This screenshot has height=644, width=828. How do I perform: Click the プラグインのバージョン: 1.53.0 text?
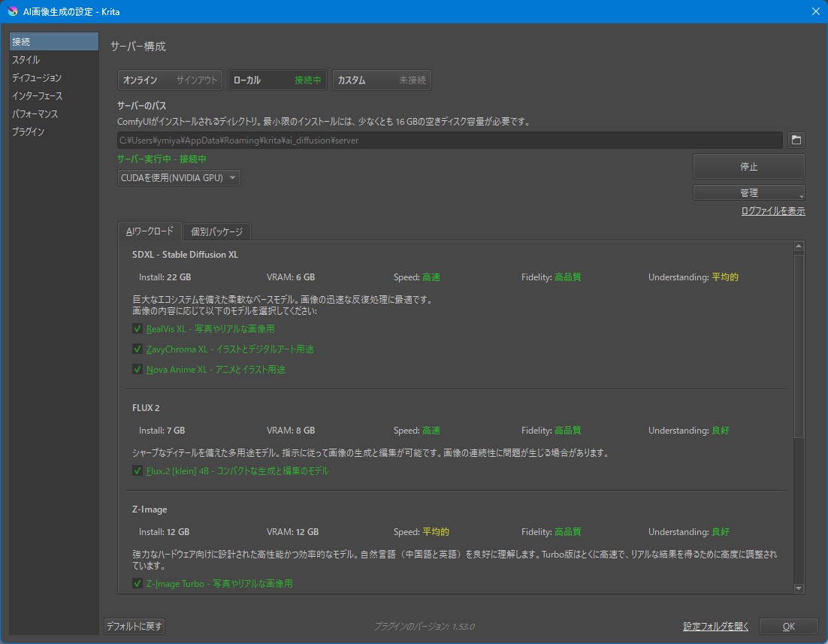[x=424, y=627]
